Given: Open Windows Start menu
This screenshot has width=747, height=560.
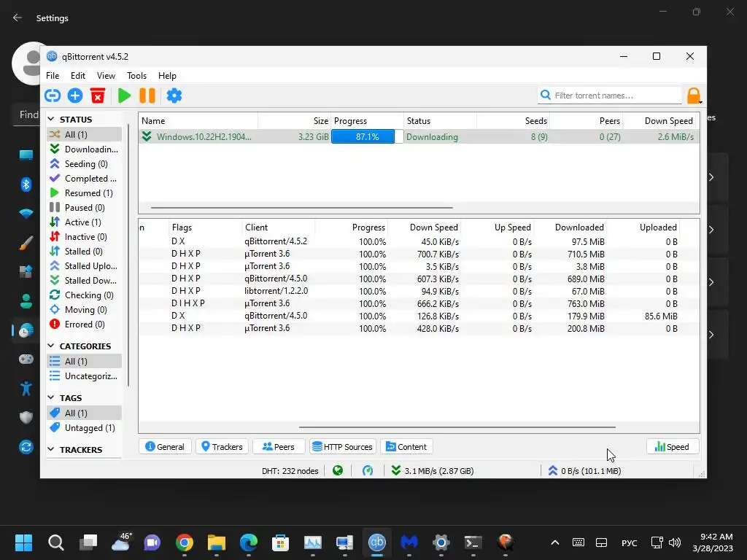Looking at the screenshot, I should (23, 542).
